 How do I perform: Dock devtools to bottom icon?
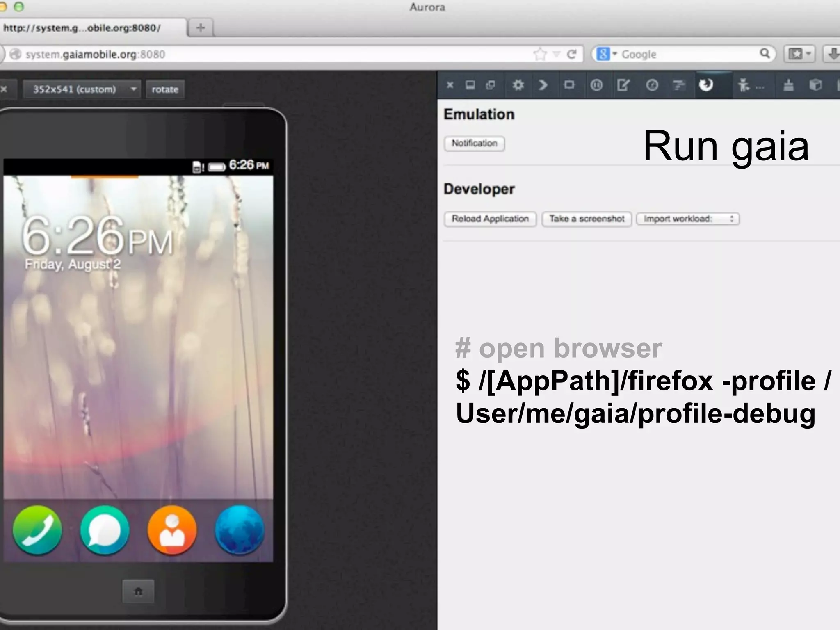tap(470, 85)
